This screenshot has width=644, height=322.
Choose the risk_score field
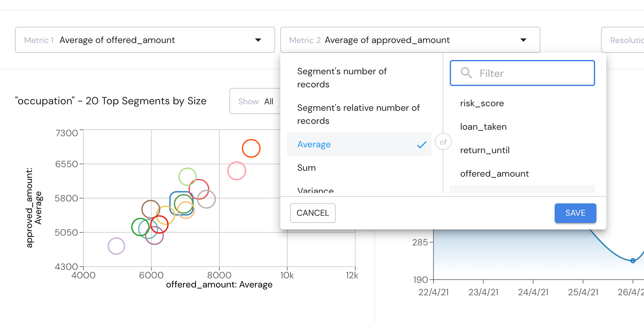point(522,103)
